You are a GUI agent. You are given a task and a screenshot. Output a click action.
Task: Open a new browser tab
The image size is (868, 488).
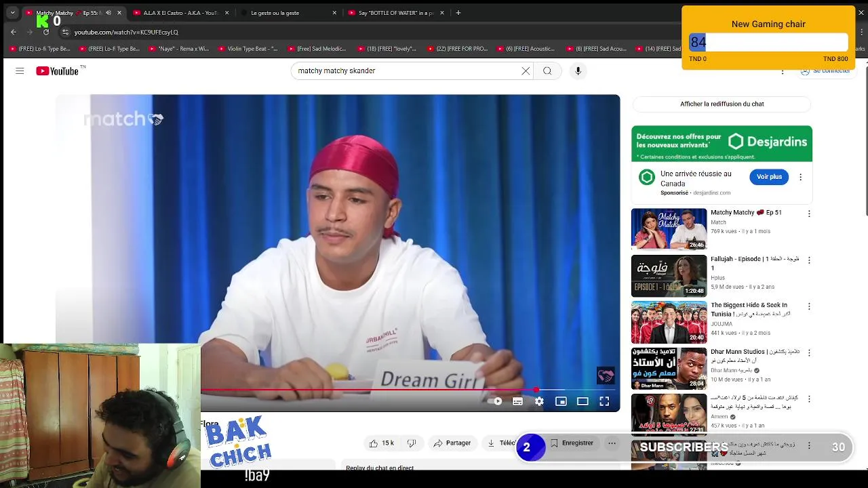click(458, 13)
